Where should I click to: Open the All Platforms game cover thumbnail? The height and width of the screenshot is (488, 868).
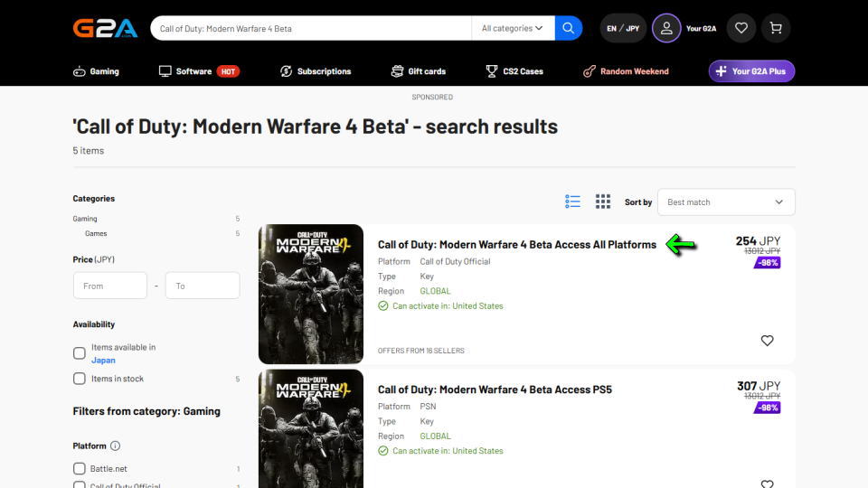311,294
